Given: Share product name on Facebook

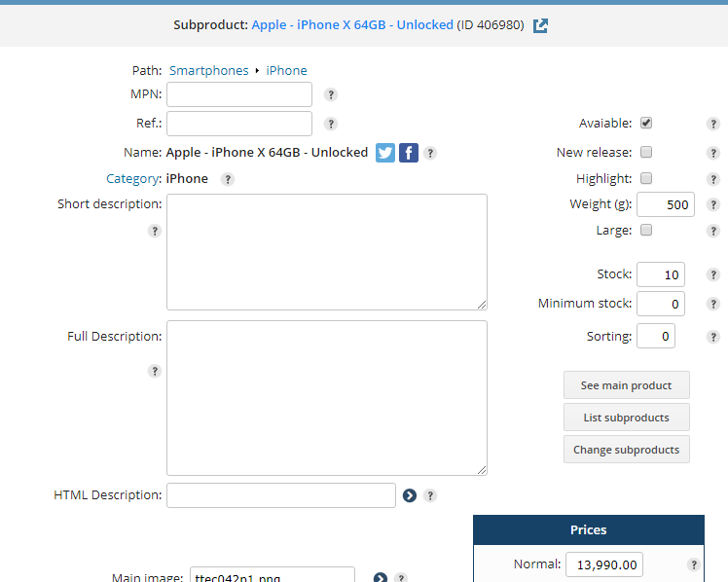Looking at the screenshot, I should 409,153.
